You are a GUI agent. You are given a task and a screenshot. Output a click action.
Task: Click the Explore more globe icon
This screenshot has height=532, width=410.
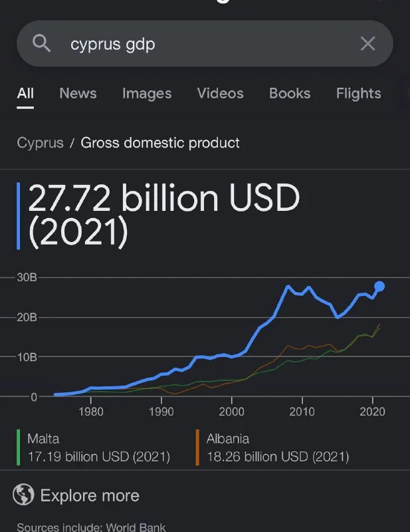pyautogui.click(x=23, y=495)
